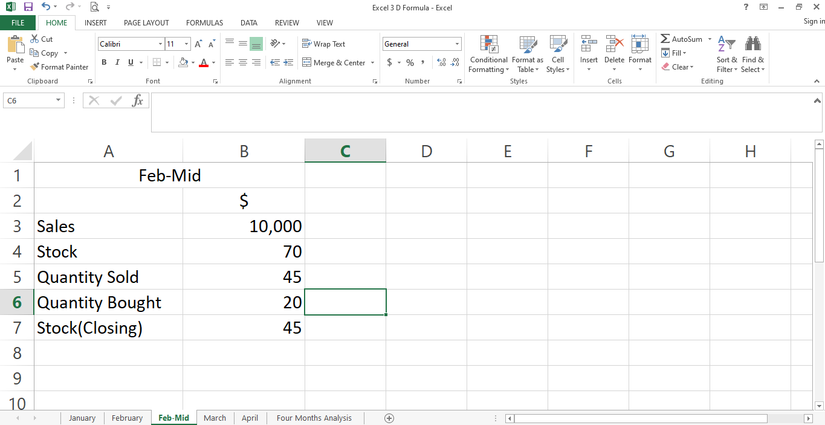Click the Sort & Filter icon
Screen dimensions: 825x425
pos(727,44)
